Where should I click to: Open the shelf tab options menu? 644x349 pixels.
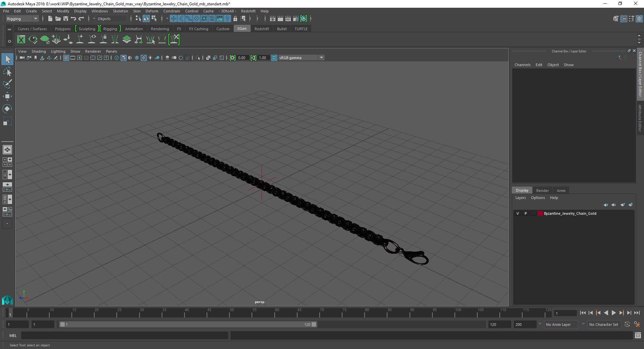click(9, 41)
